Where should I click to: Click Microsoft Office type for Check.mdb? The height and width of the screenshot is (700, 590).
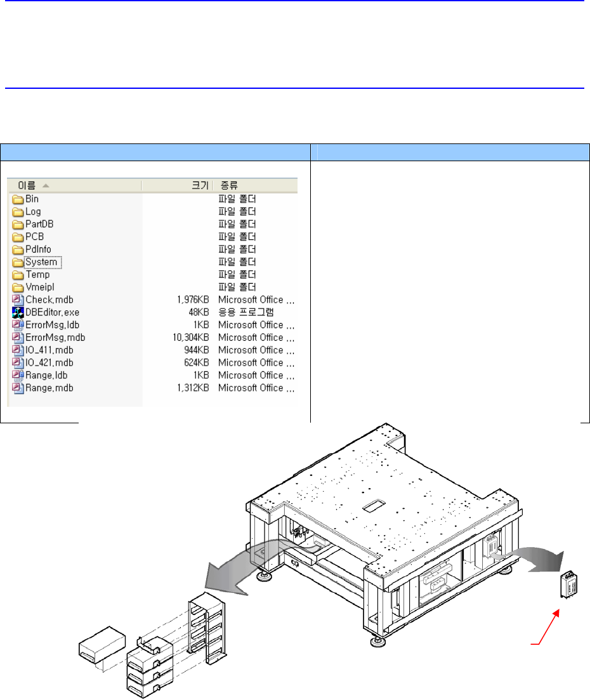(256, 300)
